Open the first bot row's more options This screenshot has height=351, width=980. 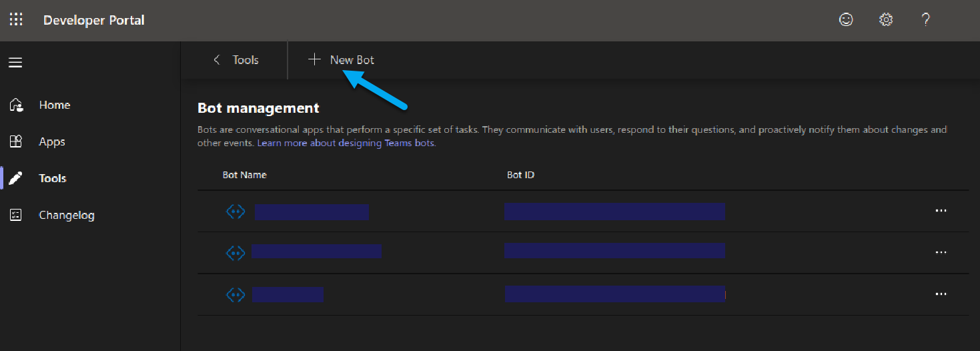click(x=941, y=211)
